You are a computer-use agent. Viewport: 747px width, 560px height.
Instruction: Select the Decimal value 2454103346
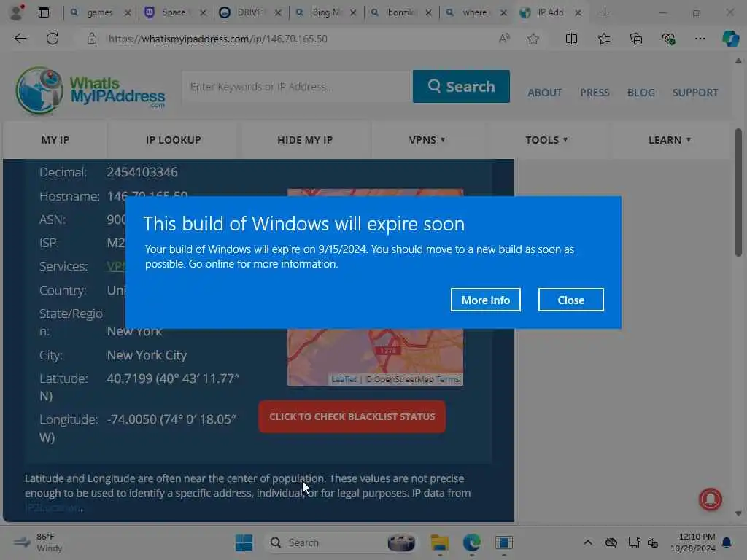[142, 172]
